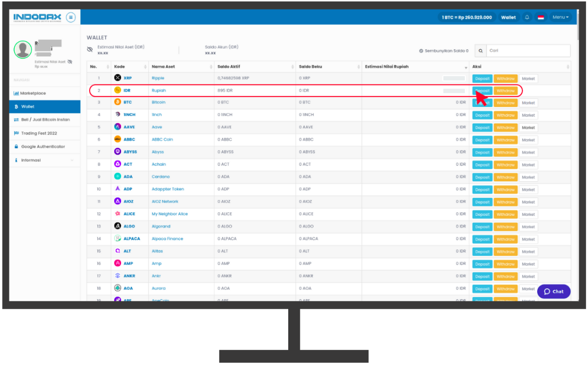Click into the Cari search field
The width and height of the screenshot is (588, 371).
tap(528, 51)
